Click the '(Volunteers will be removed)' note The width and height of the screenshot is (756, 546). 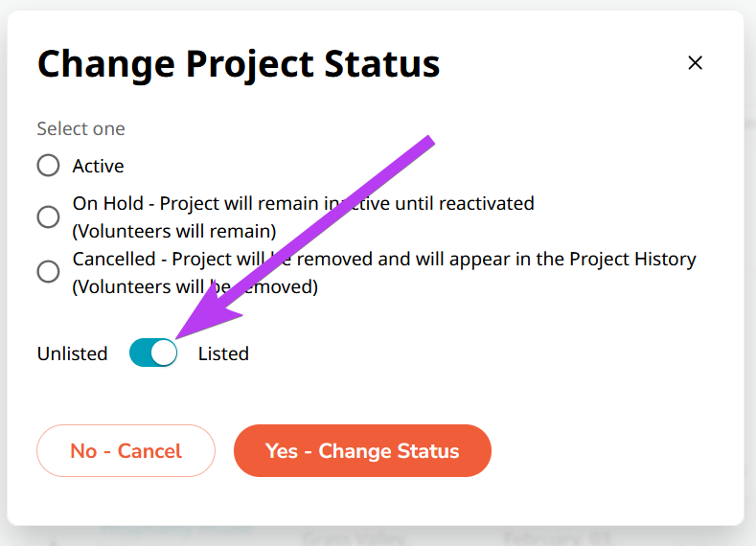click(x=195, y=286)
